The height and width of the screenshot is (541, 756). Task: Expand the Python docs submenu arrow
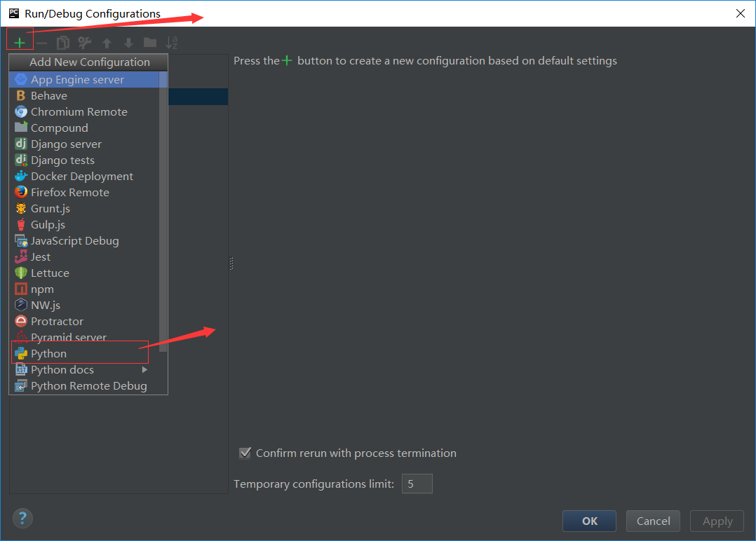(x=144, y=369)
